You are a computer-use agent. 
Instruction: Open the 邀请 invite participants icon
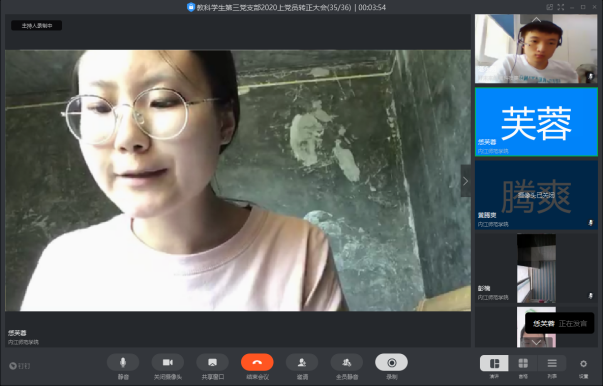click(x=302, y=362)
